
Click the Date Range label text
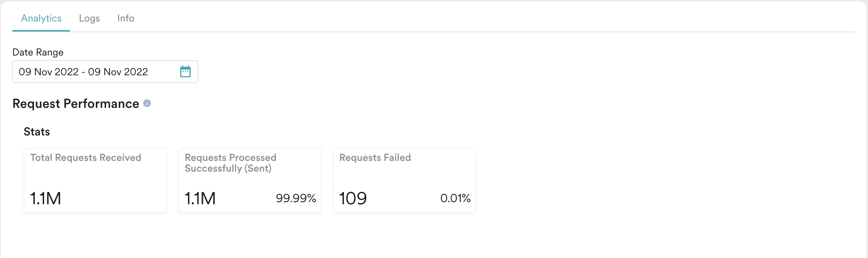pyautogui.click(x=38, y=52)
